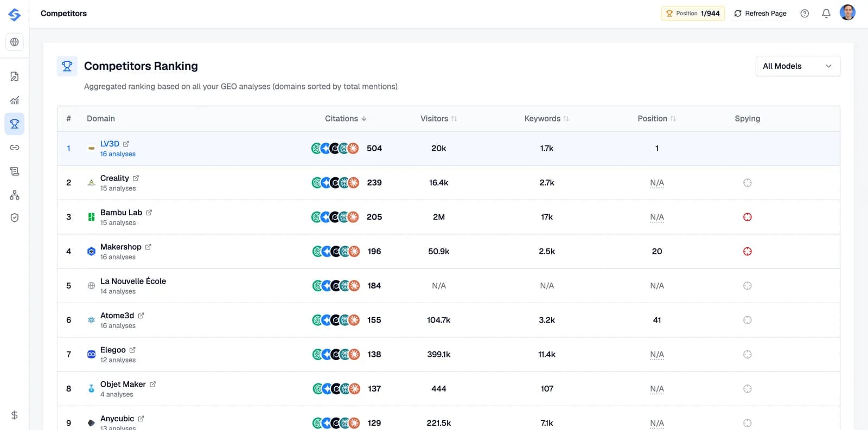This screenshot has width=868, height=430.
Task: Click the "2M" visitors value for Bambu Lab
Action: point(439,217)
